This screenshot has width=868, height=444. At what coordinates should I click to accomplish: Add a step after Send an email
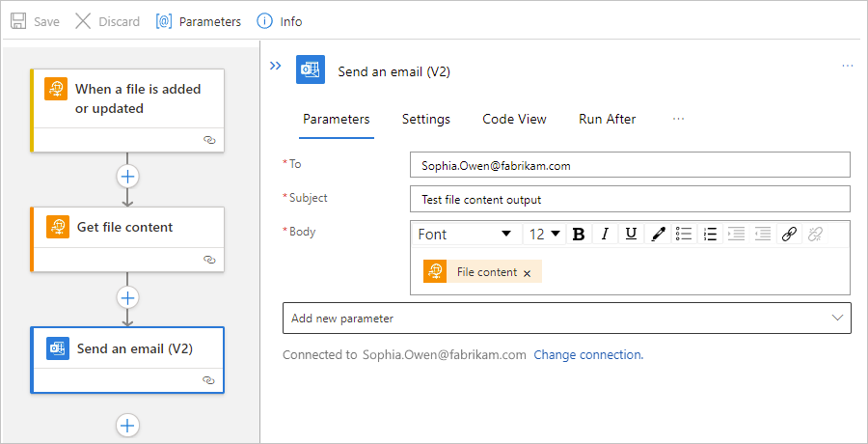(127, 425)
